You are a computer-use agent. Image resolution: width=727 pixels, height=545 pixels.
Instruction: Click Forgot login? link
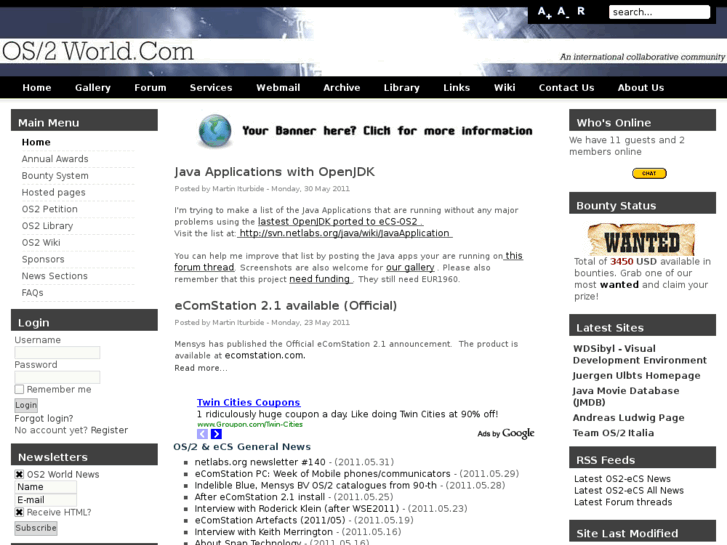[x=44, y=418]
